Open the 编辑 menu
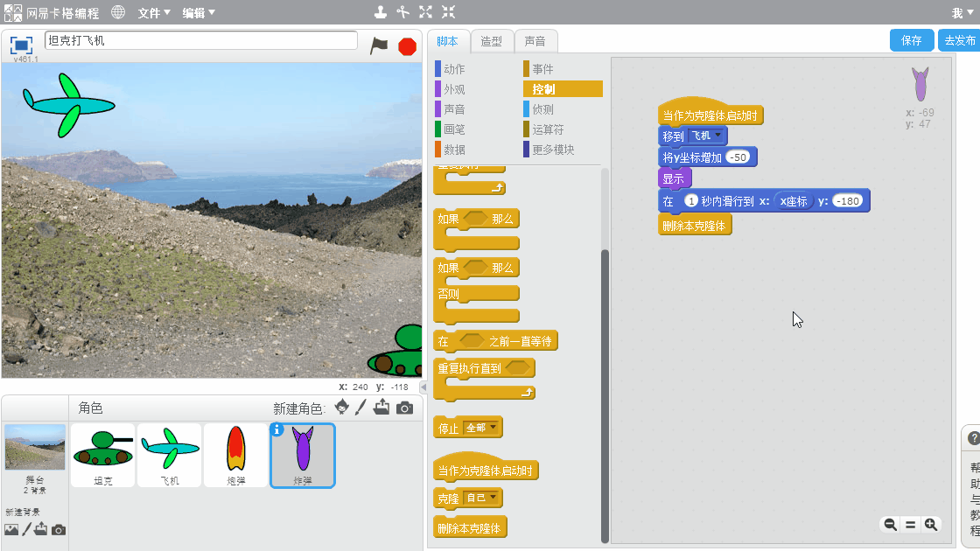 pos(199,12)
